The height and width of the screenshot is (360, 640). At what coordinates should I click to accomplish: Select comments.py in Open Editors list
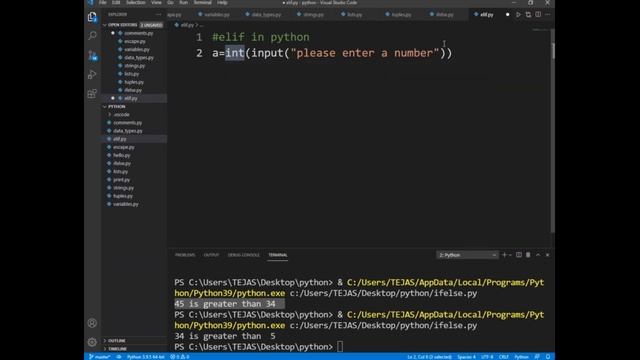click(x=138, y=33)
